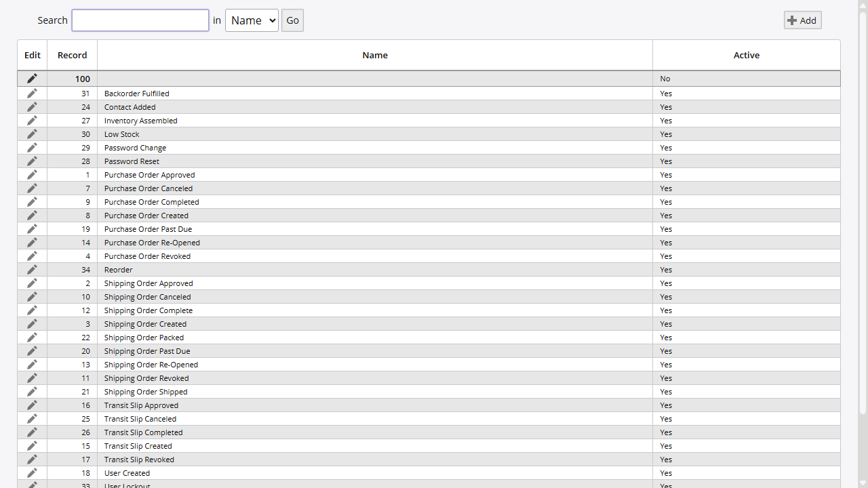
Task: Click the edit pencil for Backorder Fulfilled
Action: pos(32,94)
